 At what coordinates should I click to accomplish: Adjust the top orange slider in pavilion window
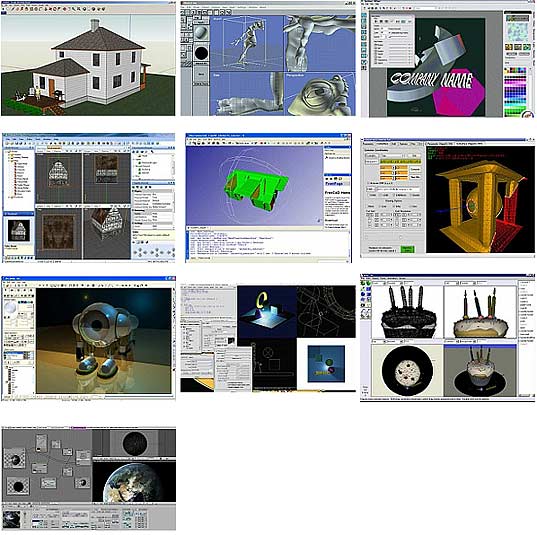(x=394, y=167)
